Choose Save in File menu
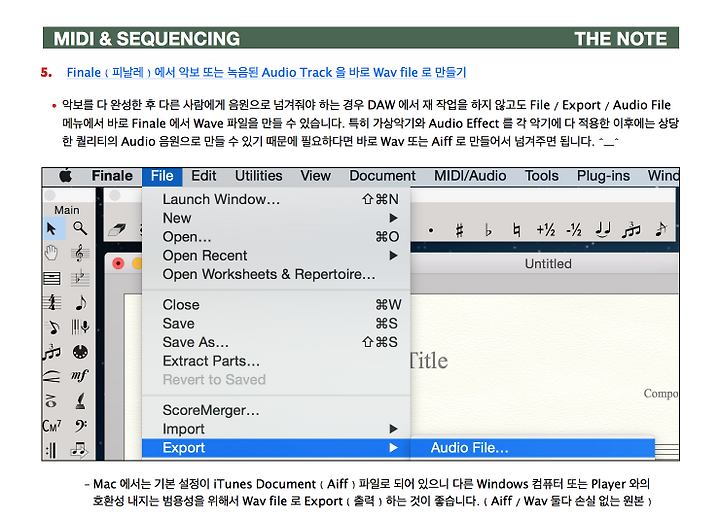 pos(276,323)
